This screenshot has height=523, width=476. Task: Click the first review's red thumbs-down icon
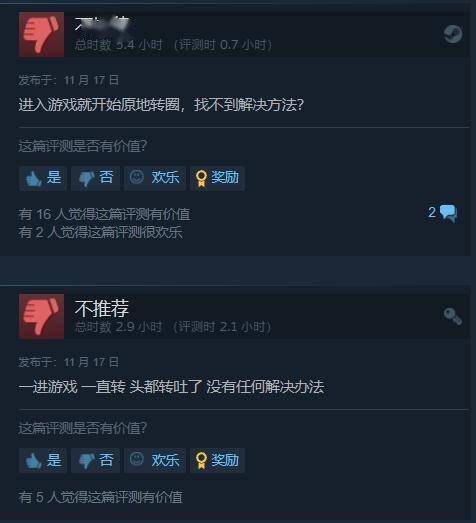41,35
